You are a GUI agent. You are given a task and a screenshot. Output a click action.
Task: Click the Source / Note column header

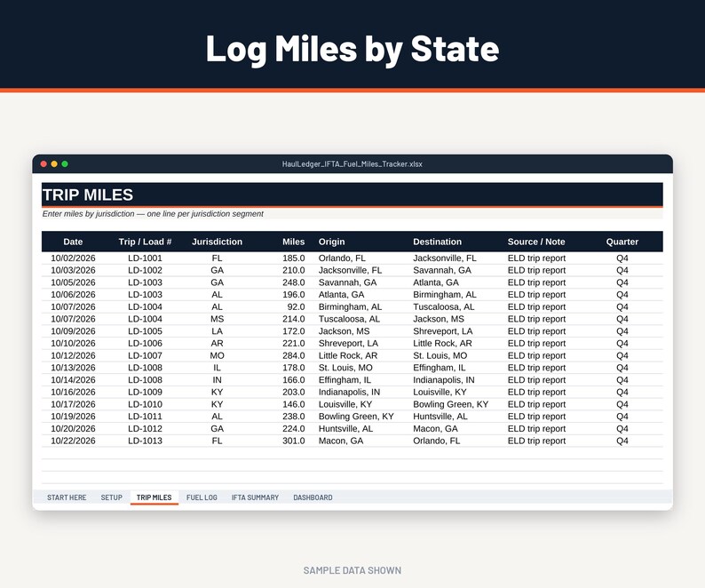536,242
